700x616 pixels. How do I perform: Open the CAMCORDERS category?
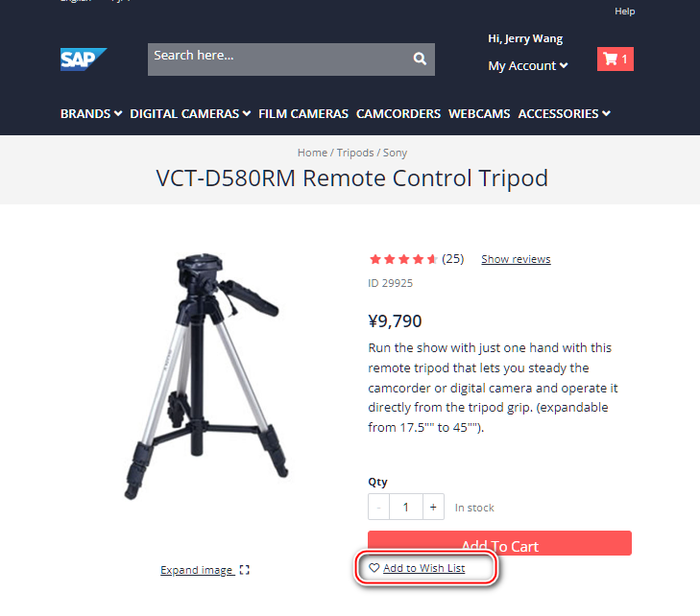click(398, 114)
